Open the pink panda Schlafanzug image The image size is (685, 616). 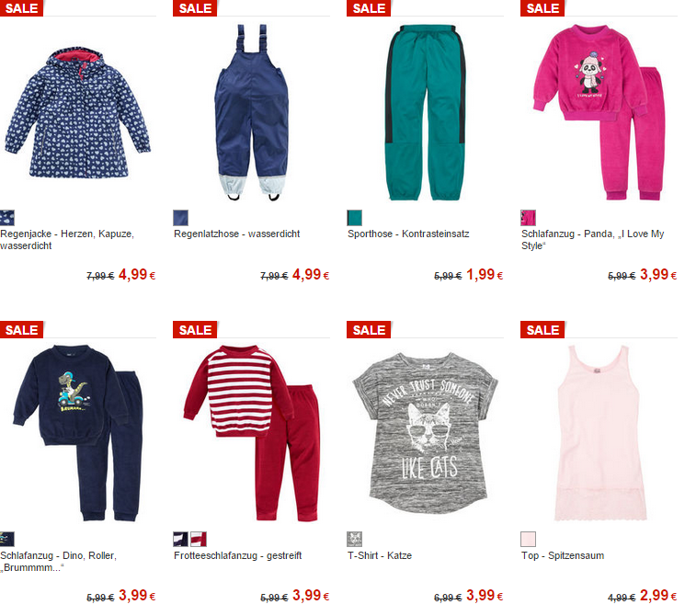(x=599, y=112)
